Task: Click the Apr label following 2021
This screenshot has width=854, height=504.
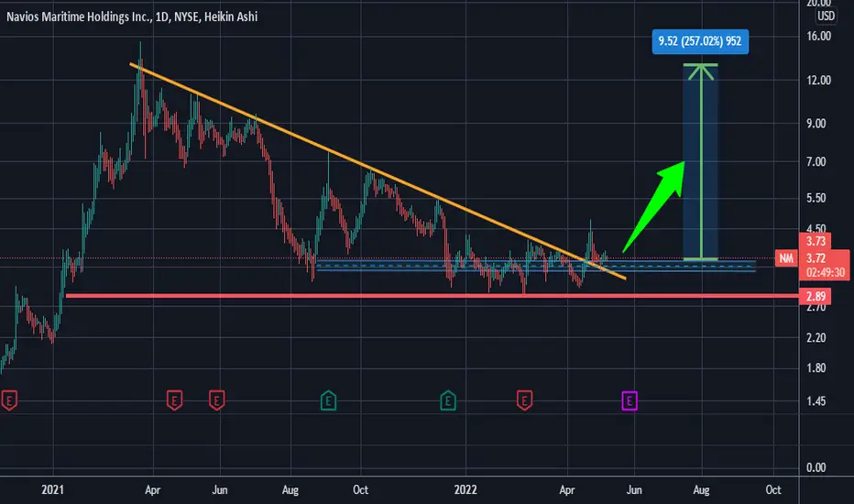Action: tap(152, 490)
